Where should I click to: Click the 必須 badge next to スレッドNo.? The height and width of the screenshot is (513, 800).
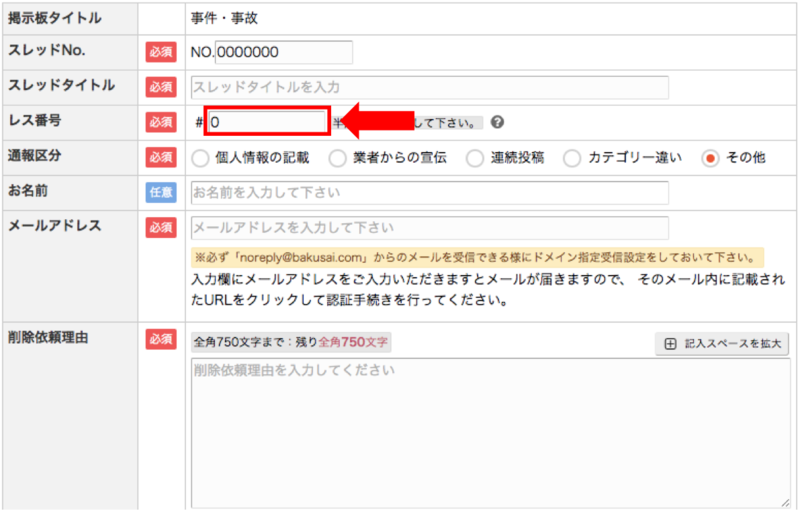point(161,52)
